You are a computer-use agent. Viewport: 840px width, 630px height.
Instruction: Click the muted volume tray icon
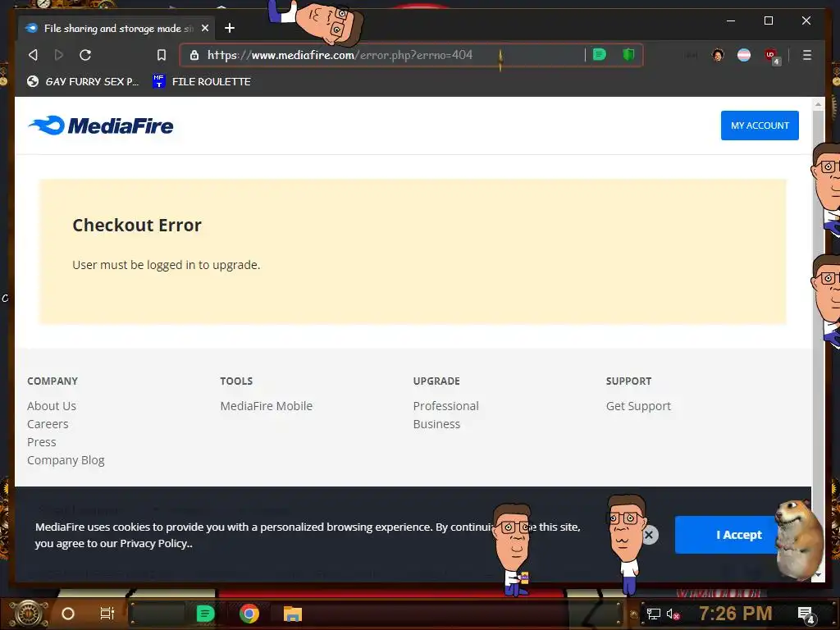(x=673, y=614)
